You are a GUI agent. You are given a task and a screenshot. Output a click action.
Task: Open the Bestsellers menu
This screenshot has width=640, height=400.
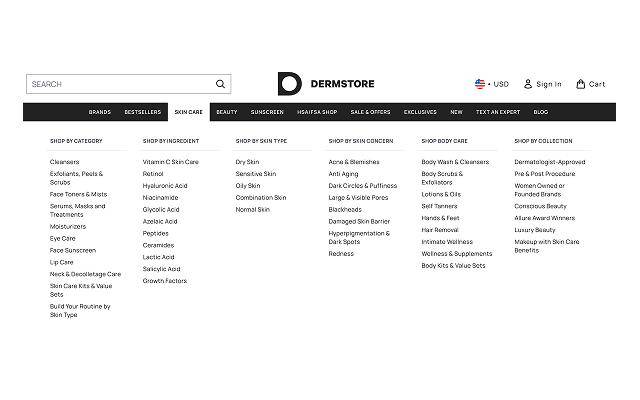142,112
